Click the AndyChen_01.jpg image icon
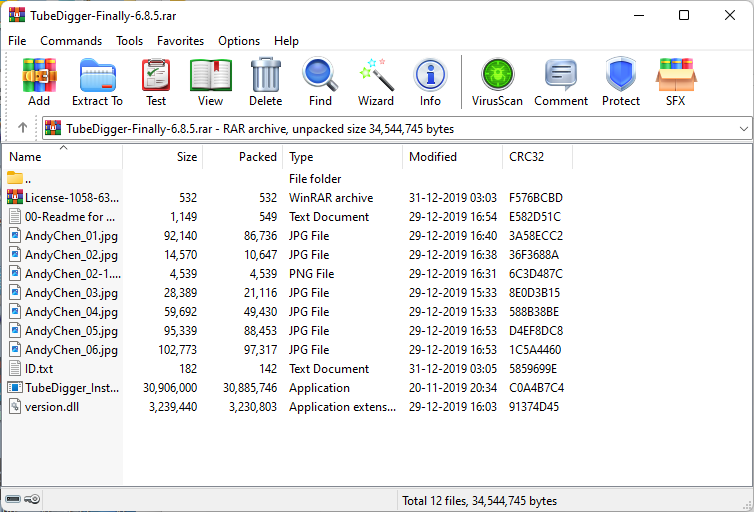The height and width of the screenshot is (512, 754). tap(15, 235)
